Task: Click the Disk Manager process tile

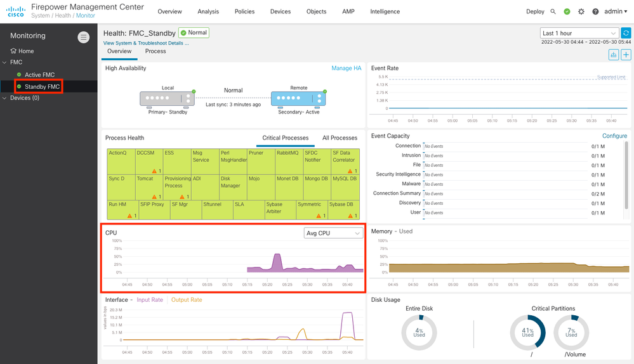Action: 234,187
